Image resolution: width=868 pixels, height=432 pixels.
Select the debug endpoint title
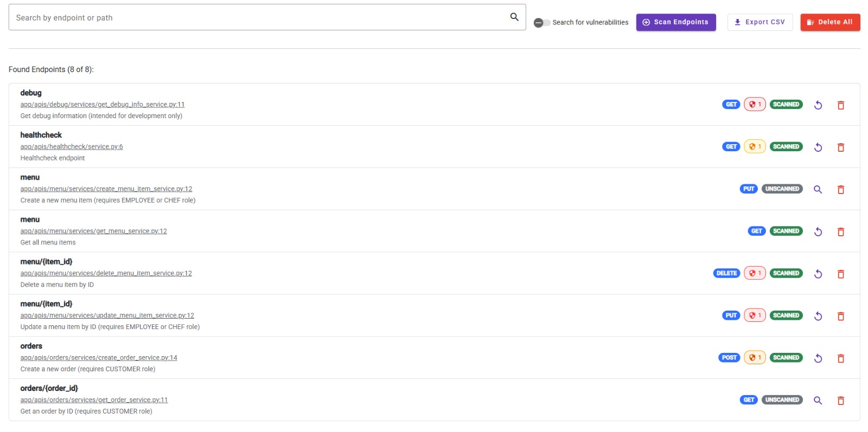click(x=31, y=93)
